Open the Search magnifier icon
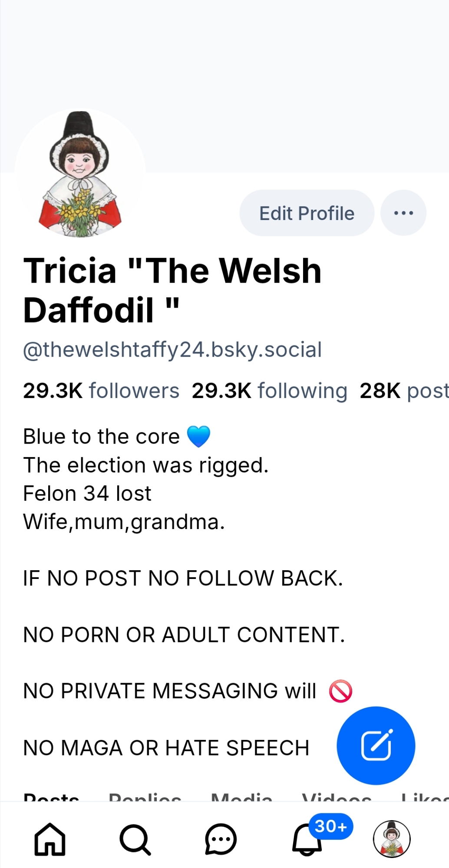 135,839
